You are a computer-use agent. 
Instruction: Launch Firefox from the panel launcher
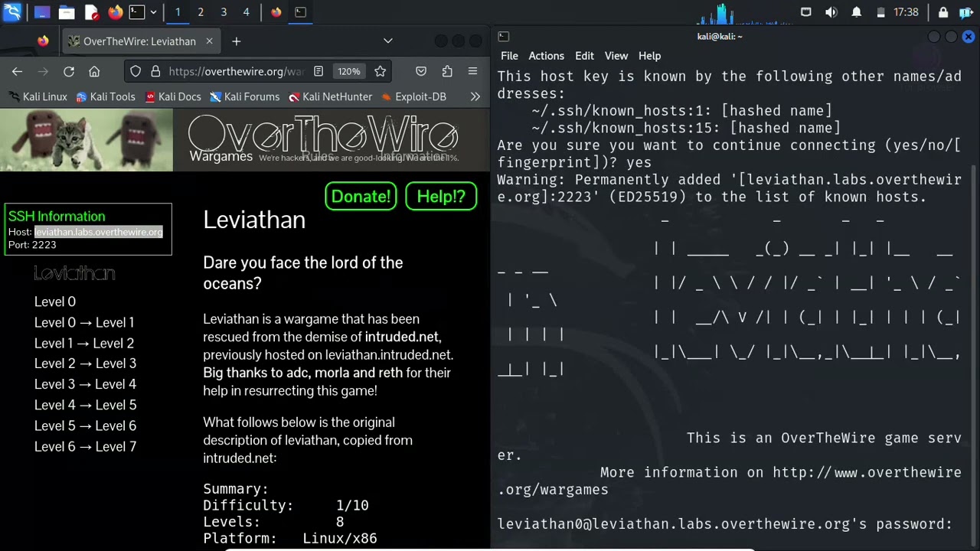pyautogui.click(x=115, y=12)
